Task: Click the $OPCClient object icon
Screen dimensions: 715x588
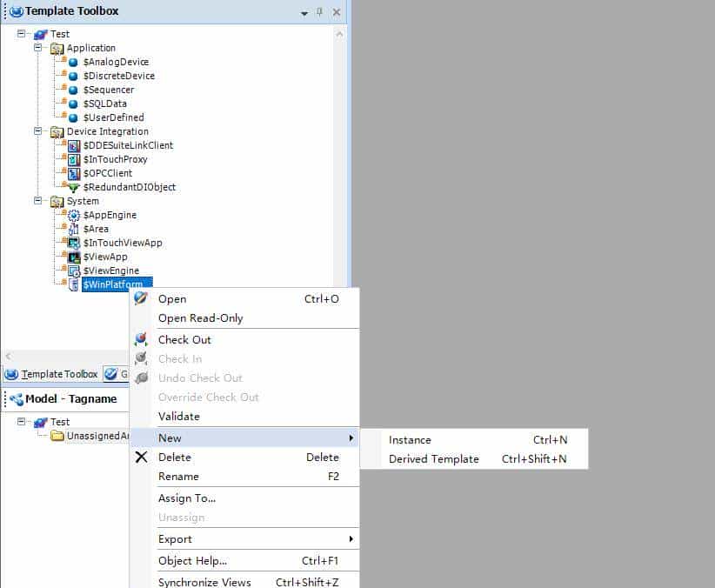Action: 75,173
